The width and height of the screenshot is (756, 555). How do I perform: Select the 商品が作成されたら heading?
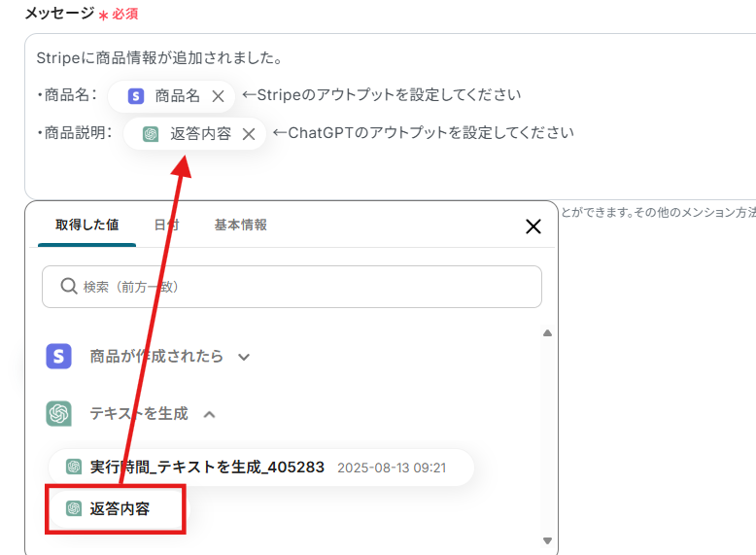(156, 357)
